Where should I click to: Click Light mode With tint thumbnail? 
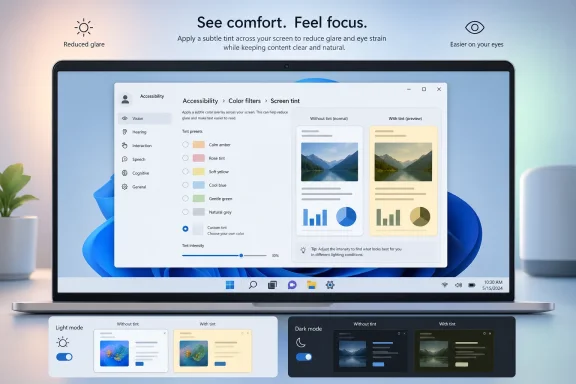tap(213, 351)
